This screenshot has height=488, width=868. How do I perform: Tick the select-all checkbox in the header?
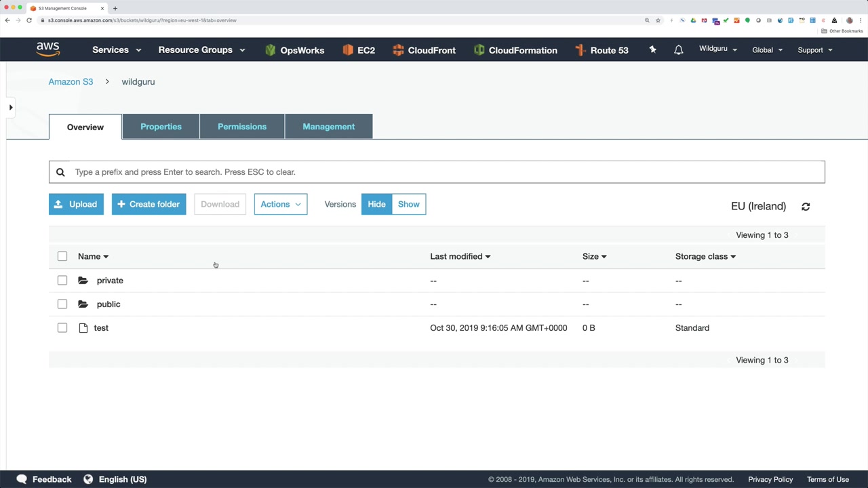62,256
